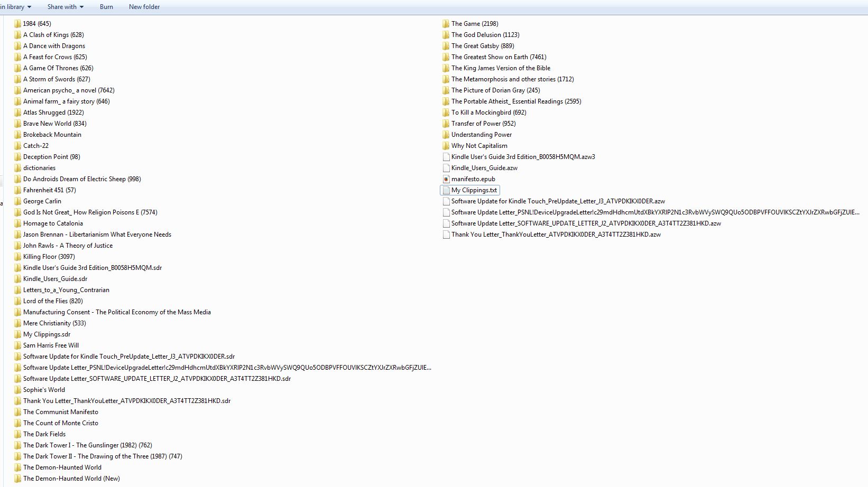The image size is (868, 487).
Task: Select the Catch-22 folder icon
Action: point(17,146)
